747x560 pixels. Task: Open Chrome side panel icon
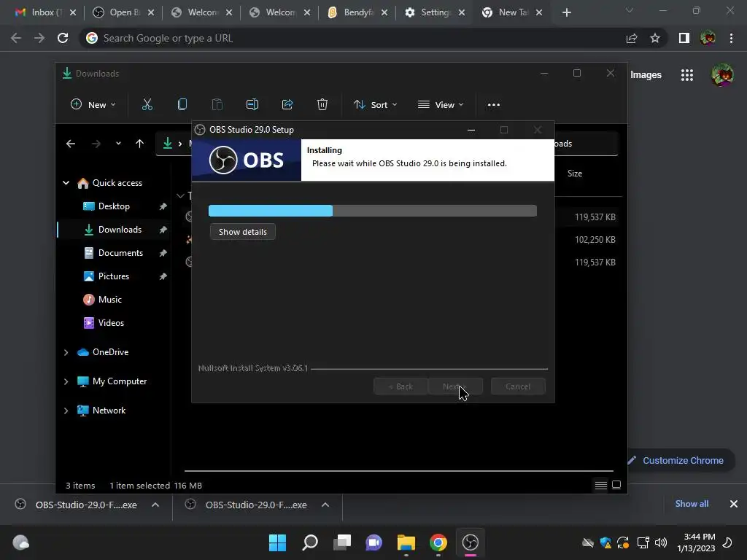(684, 38)
